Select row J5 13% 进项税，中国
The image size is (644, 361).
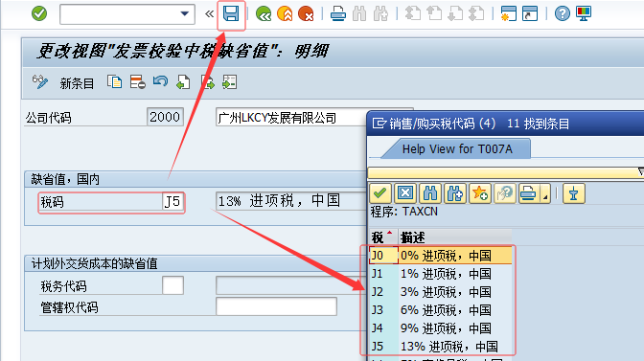[x=440, y=347]
